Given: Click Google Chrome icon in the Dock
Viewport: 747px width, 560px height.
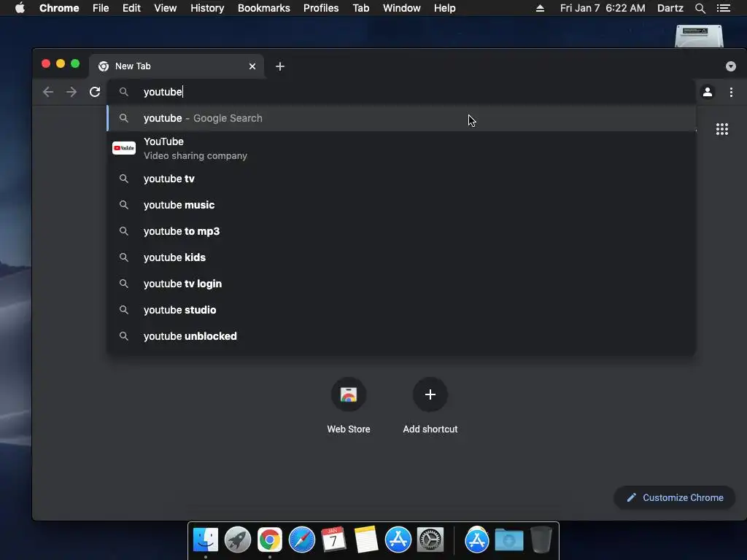Looking at the screenshot, I should pyautogui.click(x=270, y=540).
